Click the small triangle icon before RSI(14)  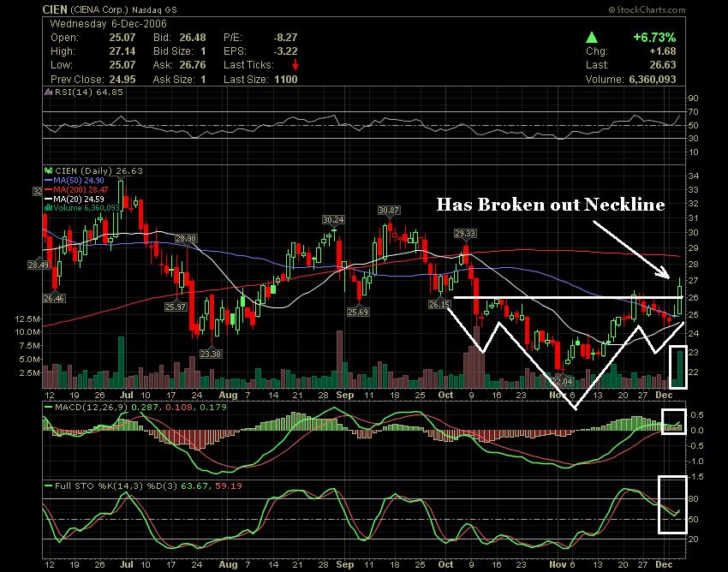click(x=49, y=92)
